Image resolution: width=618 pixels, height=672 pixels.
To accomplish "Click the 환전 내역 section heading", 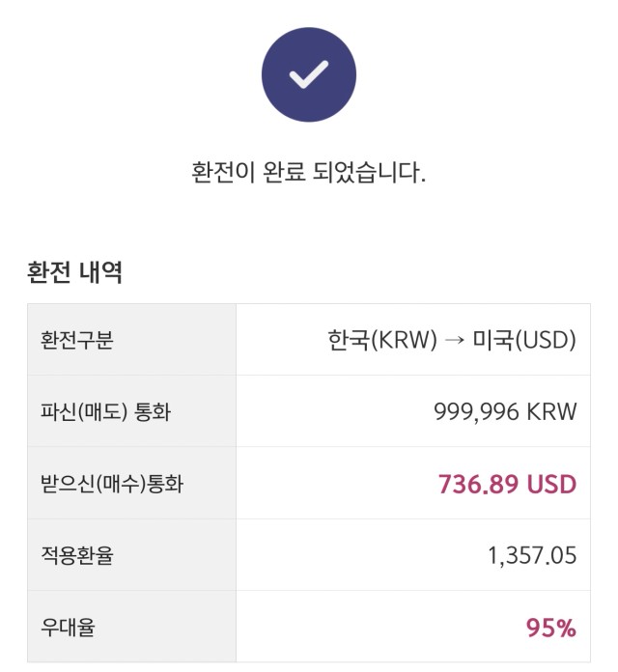I will click(x=74, y=271).
